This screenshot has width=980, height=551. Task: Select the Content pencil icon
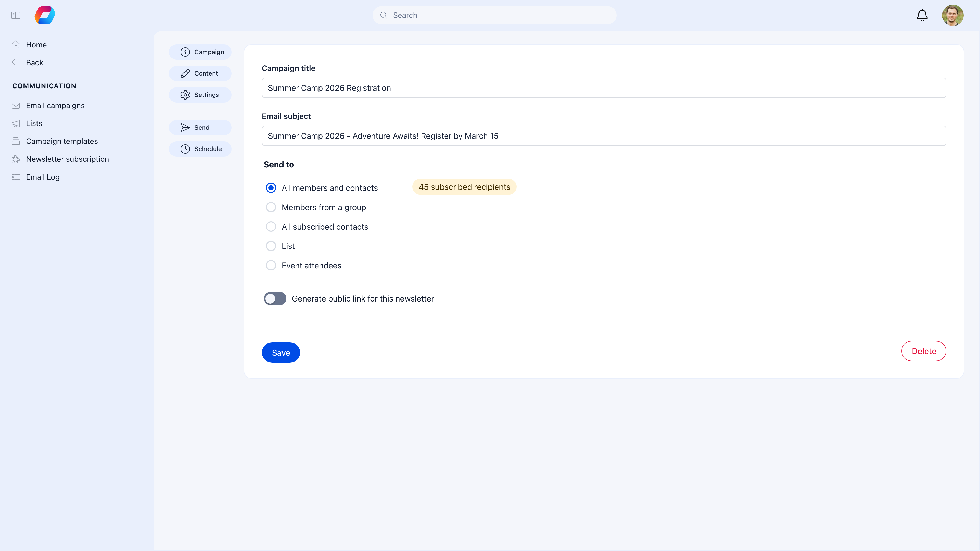pos(185,73)
